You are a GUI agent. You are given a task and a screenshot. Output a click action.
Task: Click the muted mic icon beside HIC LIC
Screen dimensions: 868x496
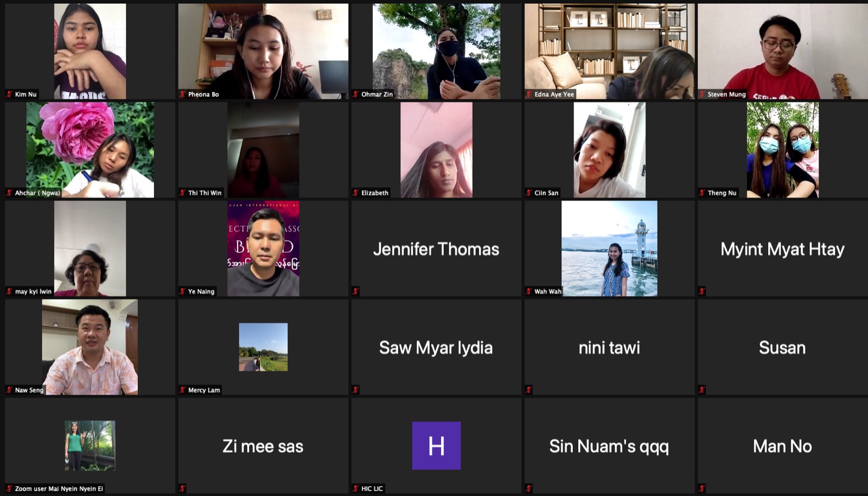[x=355, y=489]
